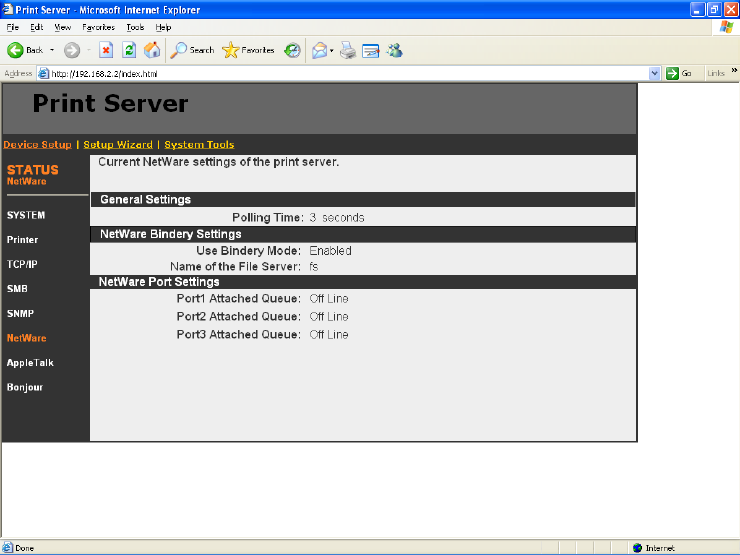Select Bonjour in the status sidebar
Viewport: 740px width, 555px height.
[25, 387]
